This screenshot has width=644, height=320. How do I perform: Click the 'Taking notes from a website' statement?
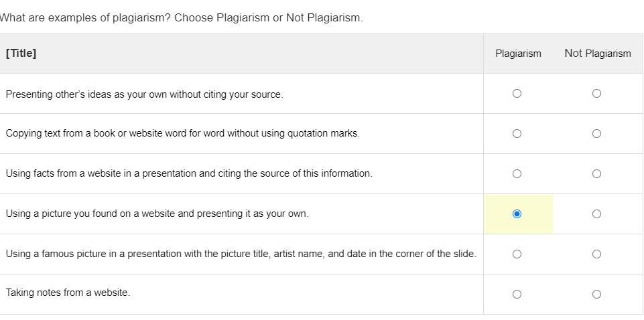coord(68,293)
